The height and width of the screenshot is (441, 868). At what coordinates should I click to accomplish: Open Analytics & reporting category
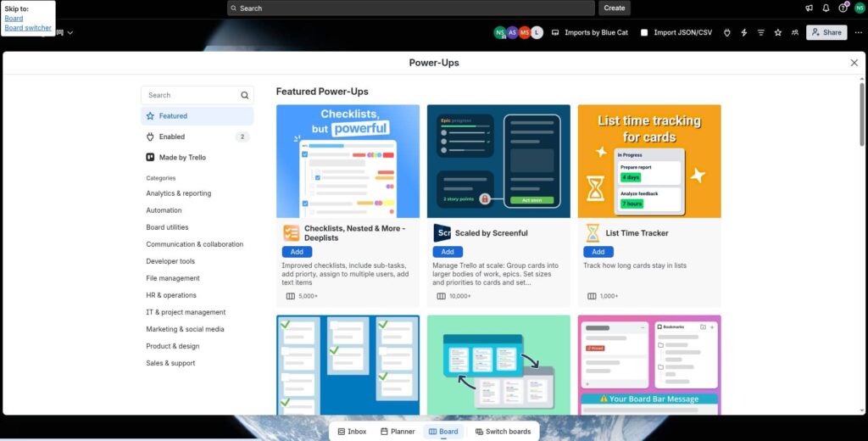point(178,193)
